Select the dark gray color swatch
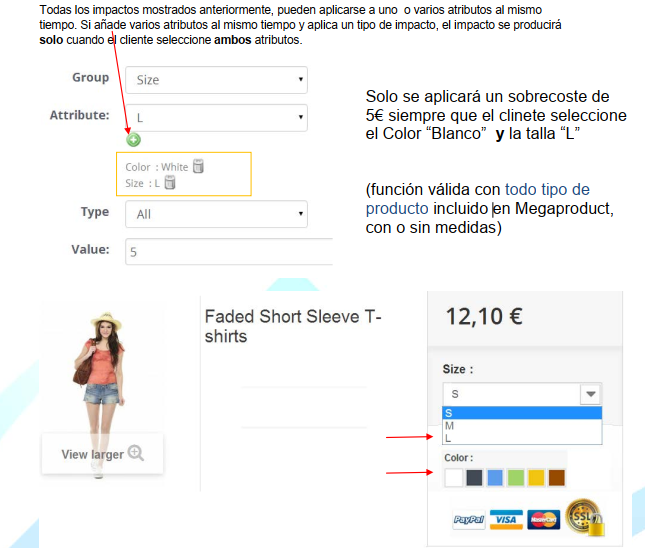Viewport: 645px width, 548px height. 474,478
